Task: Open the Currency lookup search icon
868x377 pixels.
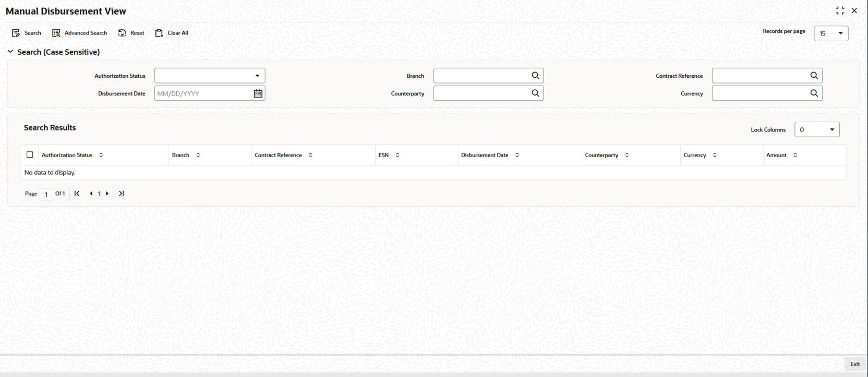Action: coord(814,93)
